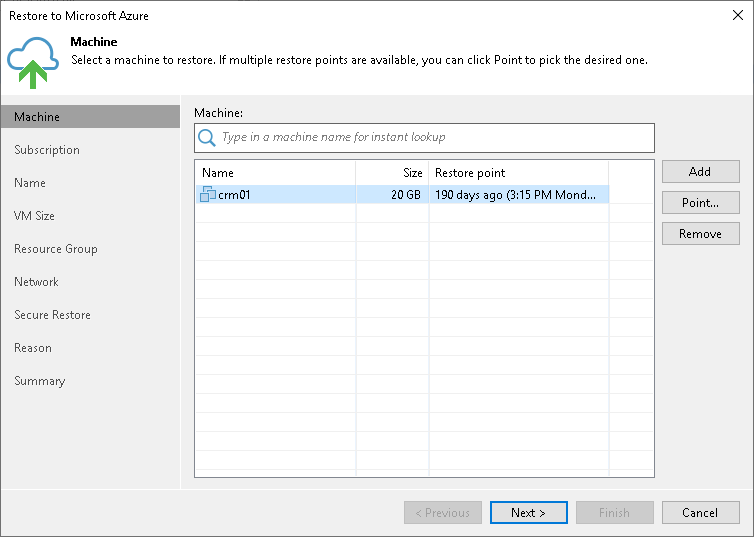
Task: Click the Remove button
Action: 700,234
